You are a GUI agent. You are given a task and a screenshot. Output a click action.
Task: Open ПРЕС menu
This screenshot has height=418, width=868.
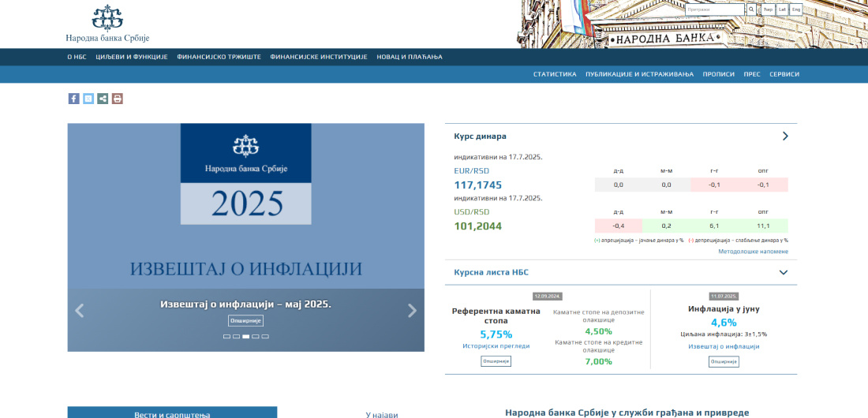tap(752, 74)
